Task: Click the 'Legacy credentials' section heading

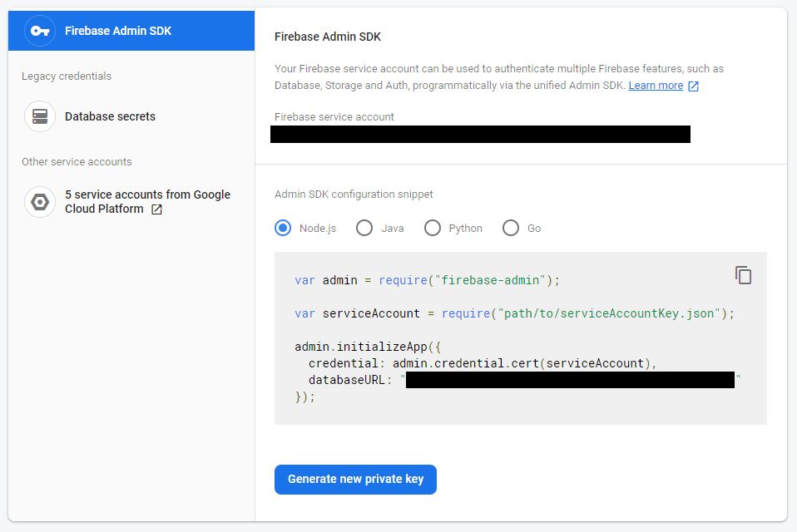Action: point(67,76)
